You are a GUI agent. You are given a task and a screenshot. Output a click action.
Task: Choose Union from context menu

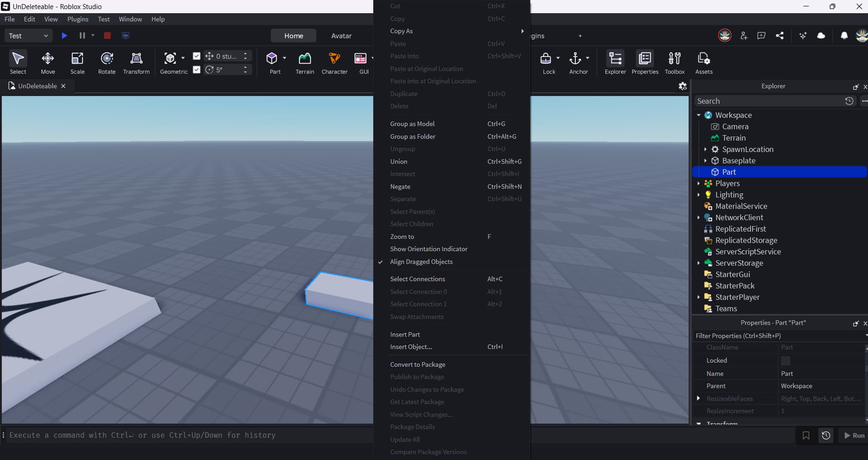(398, 162)
